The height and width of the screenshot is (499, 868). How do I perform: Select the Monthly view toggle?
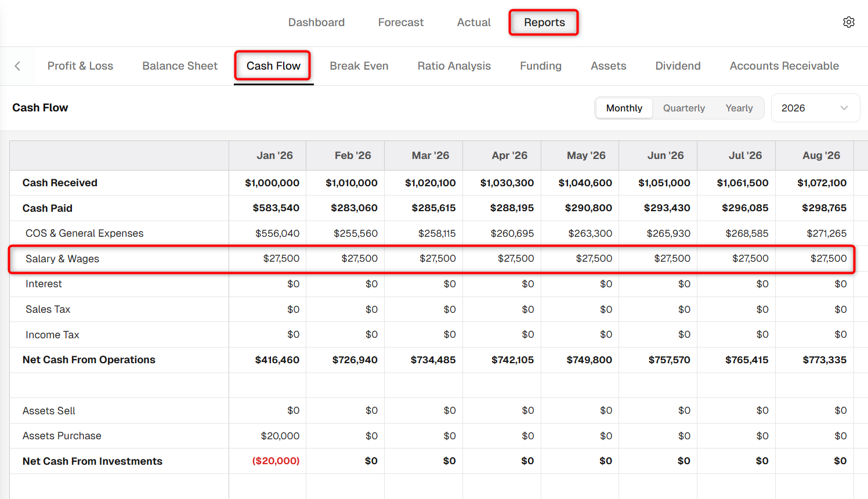(x=624, y=108)
